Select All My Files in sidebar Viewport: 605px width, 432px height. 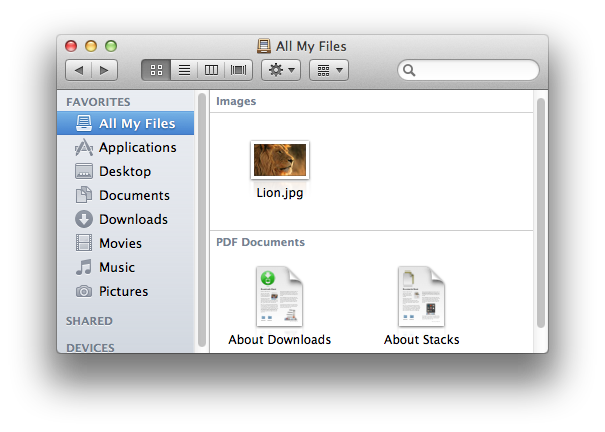(x=125, y=123)
